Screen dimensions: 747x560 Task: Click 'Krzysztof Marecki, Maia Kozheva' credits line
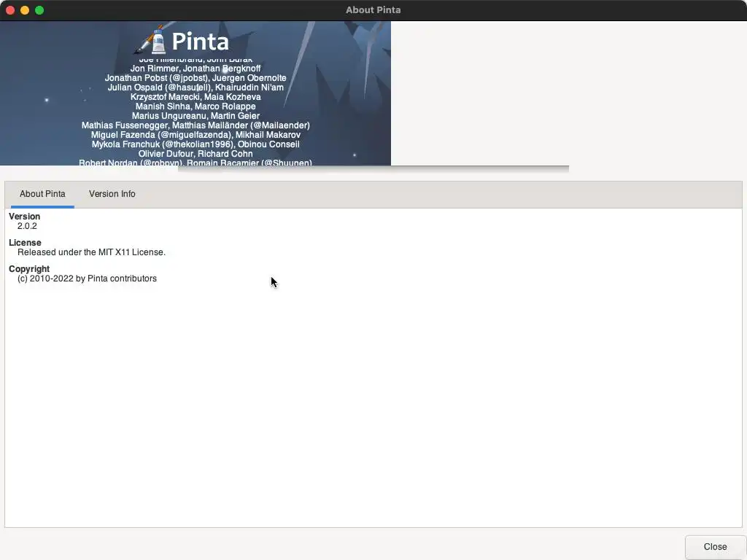click(196, 97)
